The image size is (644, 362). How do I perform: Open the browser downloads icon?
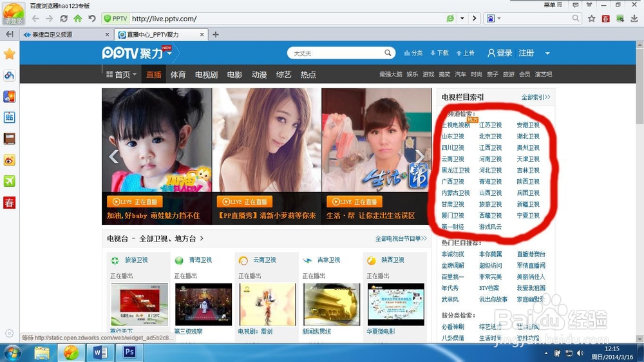[634, 19]
